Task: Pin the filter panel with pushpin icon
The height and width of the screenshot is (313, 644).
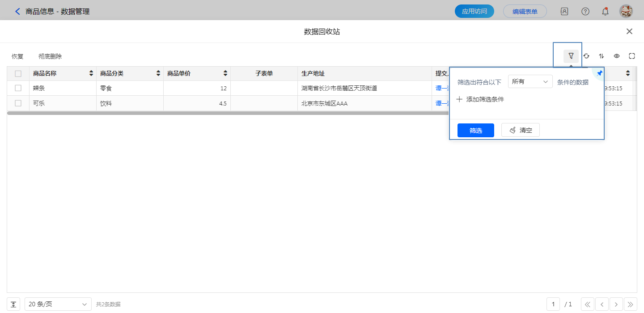Action: (600, 73)
